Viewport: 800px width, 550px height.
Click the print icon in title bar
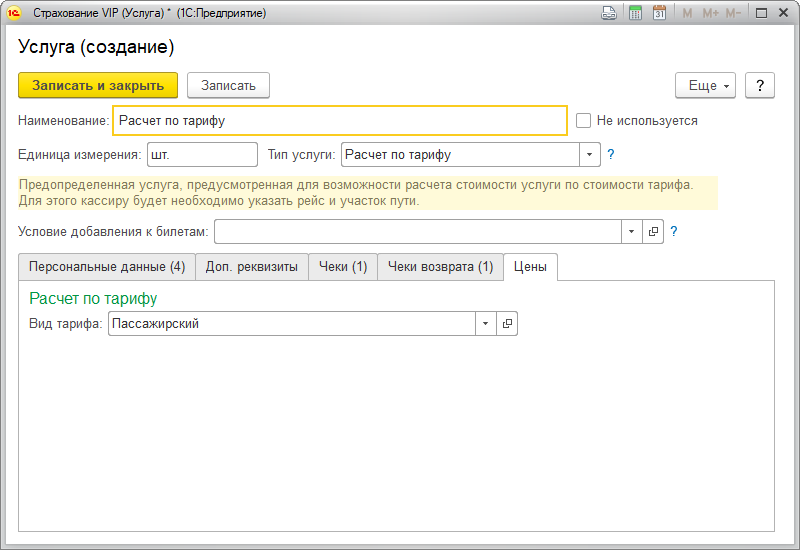pyautogui.click(x=608, y=13)
